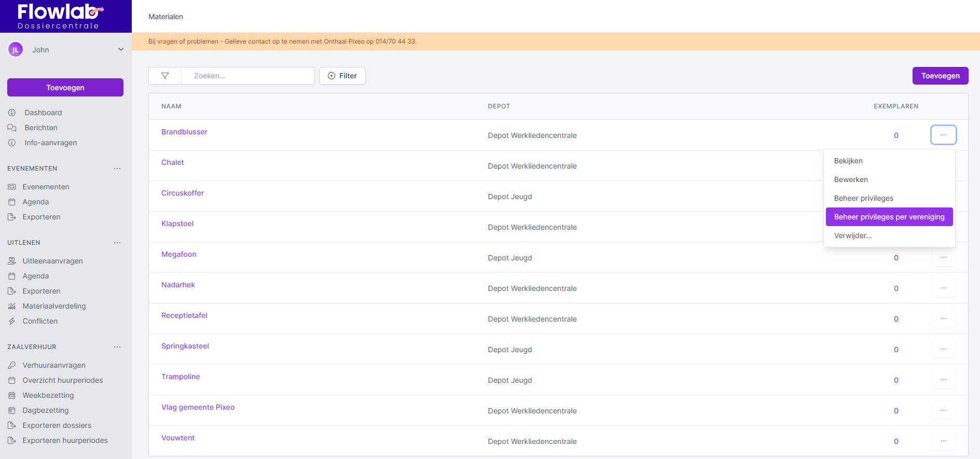
Task: Open the Springkasteel material link
Action: 185,346
